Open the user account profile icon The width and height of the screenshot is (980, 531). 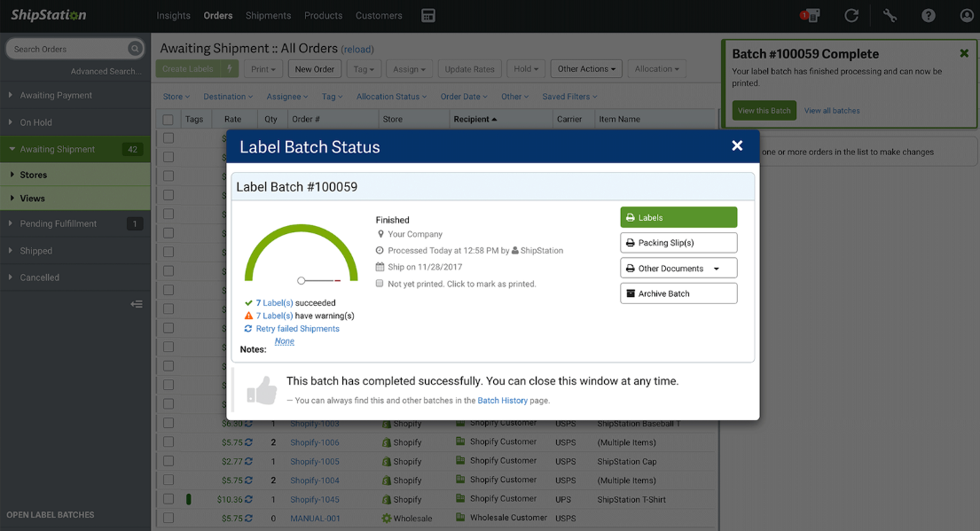[967, 16]
